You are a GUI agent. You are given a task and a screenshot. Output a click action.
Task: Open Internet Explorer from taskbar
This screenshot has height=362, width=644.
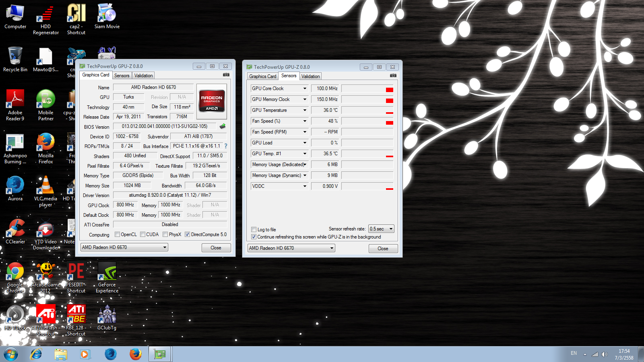point(36,354)
